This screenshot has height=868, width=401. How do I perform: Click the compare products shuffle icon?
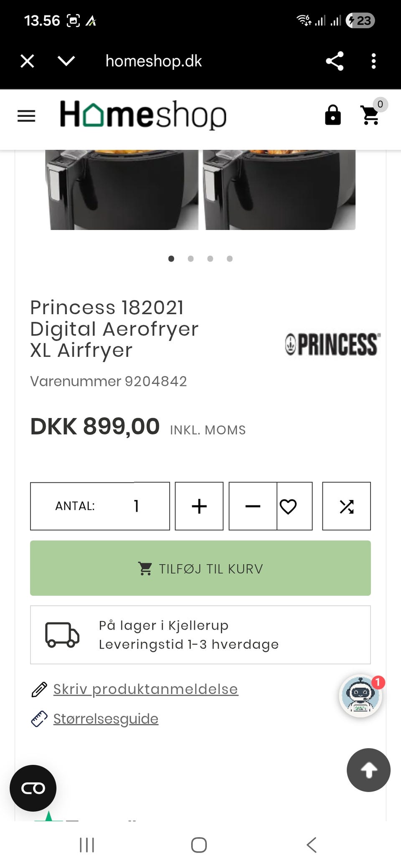pyautogui.click(x=346, y=506)
